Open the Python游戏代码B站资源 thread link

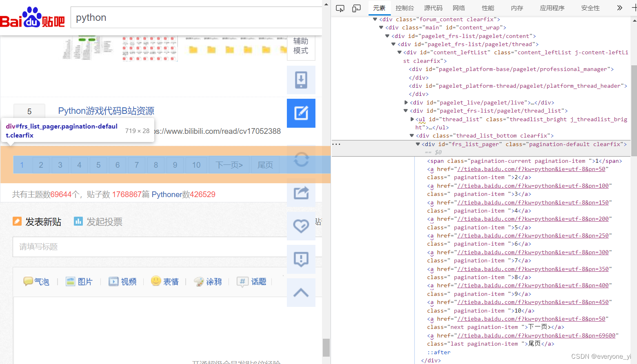[106, 111]
